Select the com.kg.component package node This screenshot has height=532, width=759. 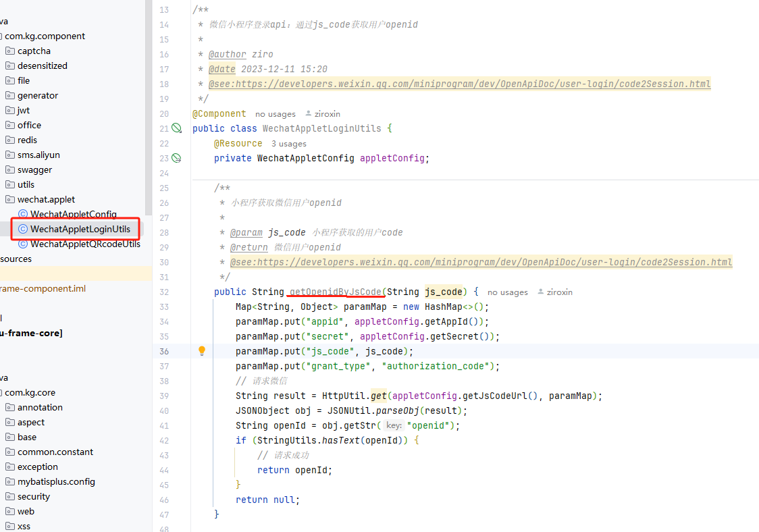coord(45,36)
